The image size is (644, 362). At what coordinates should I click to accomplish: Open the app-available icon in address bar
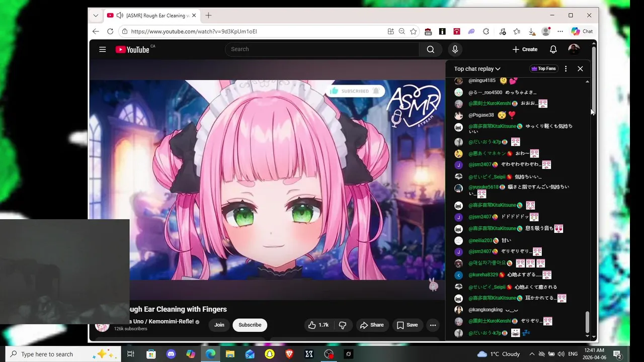(x=390, y=31)
